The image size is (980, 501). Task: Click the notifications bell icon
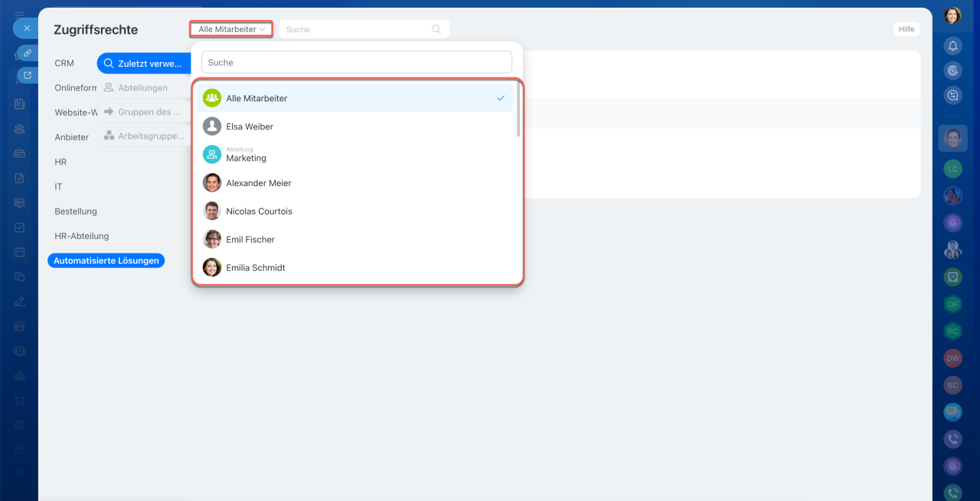point(952,46)
